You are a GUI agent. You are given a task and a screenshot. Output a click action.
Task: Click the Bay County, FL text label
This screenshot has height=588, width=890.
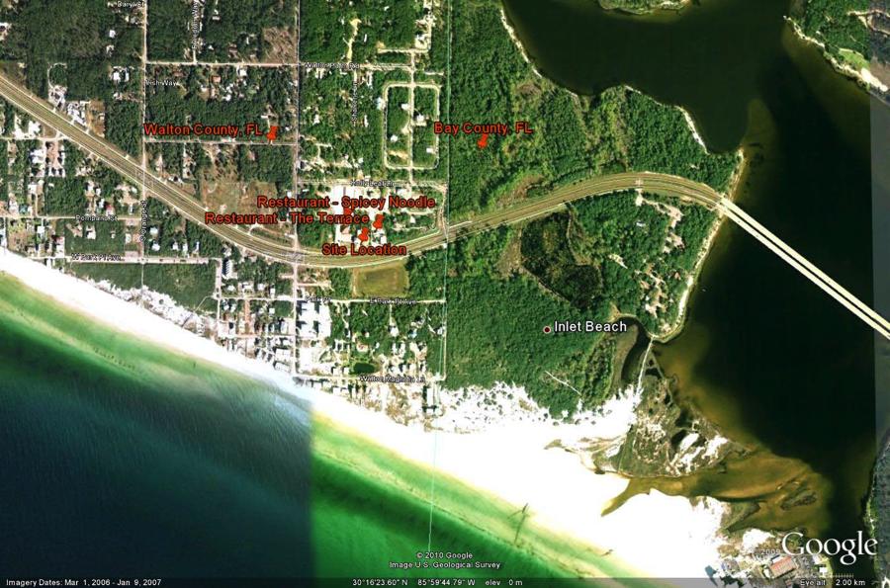click(x=483, y=128)
